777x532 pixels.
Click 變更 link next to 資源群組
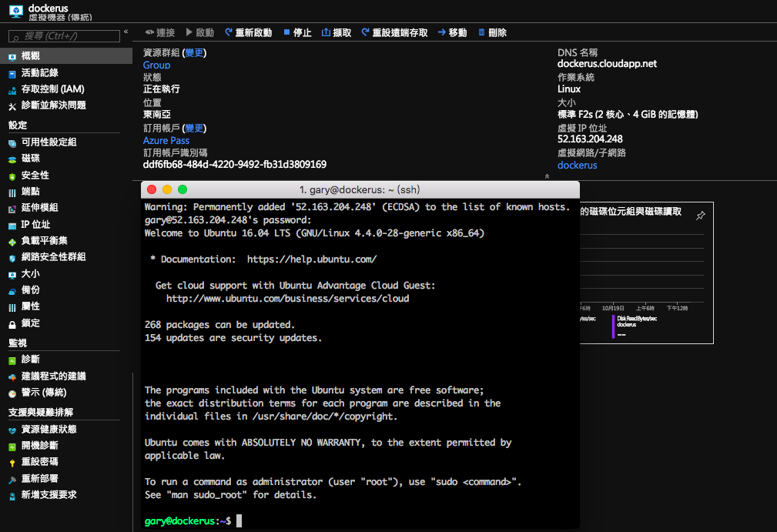pos(194,53)
